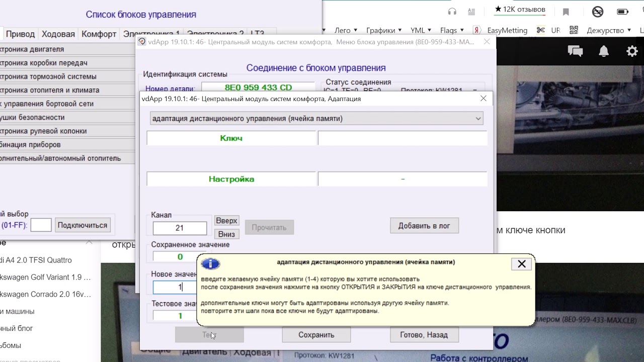This screenshot has height=362, width=644.
Task: Open settings gear icon on webpage
Action: pyautogui.click(x=632, y=51)
